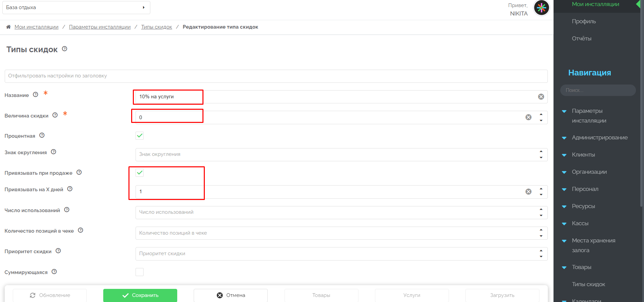644x302 pixels.
Task: Click the help icon next to Типы скидок heading
Action: pyautogui.click(x=65, y=49)
